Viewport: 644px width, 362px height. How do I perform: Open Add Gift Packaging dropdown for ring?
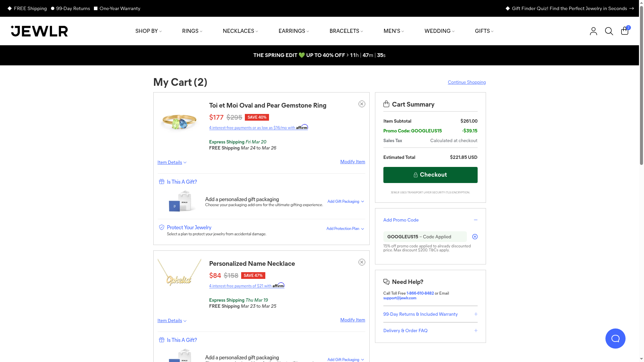[345, 201]
